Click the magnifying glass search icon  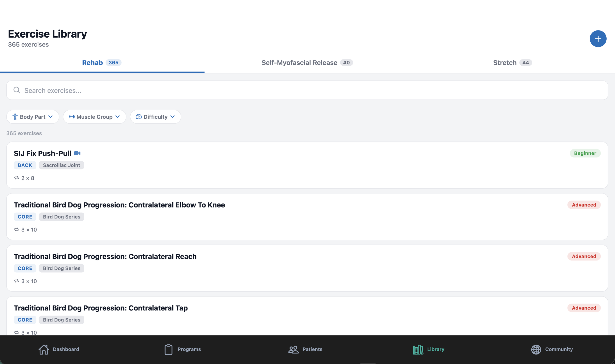point(17,90)
